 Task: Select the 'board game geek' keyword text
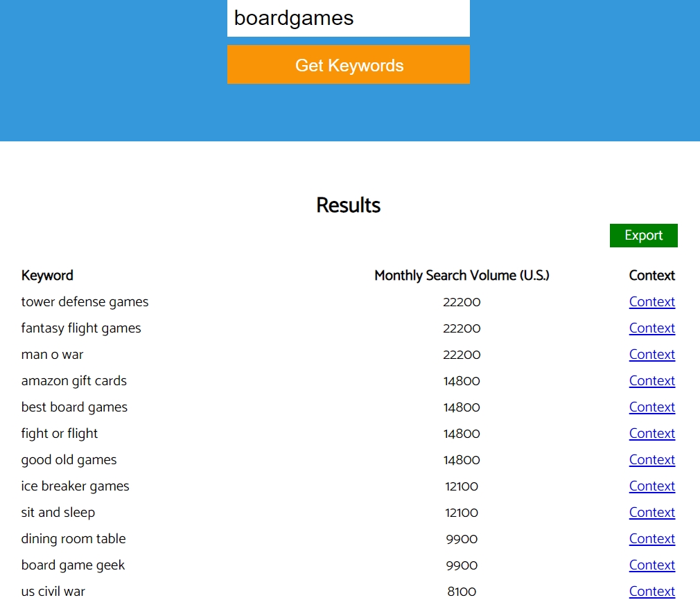click(x=73, y=565)
